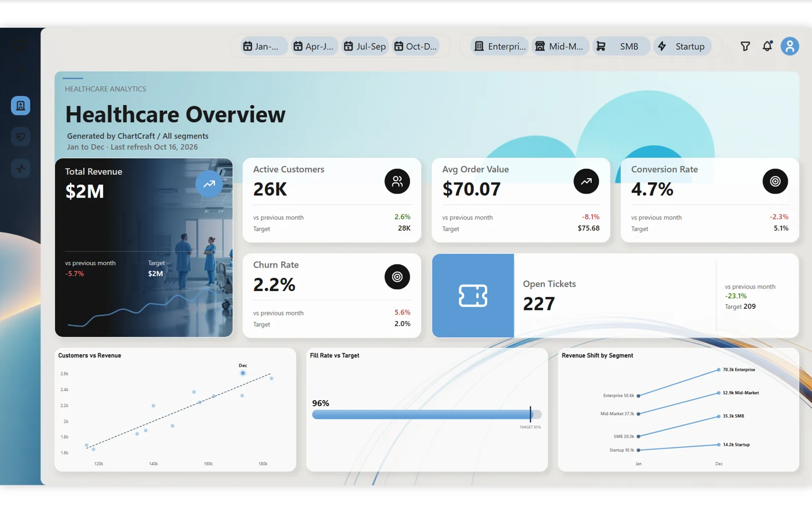Toggle the Startup segment filter
The height and width of the screenshot is (513, 812).
(x=683, y=46)
